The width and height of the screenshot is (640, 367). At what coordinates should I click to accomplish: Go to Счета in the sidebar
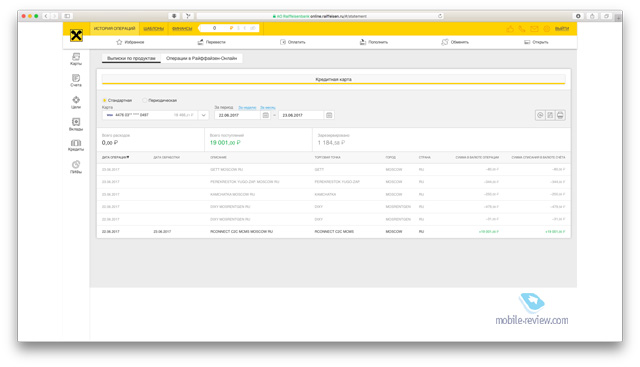click(x=76, y=80)
